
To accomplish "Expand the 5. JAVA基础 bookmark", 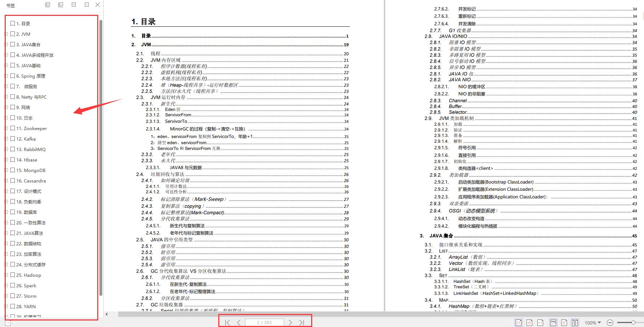I will [6, 65].
